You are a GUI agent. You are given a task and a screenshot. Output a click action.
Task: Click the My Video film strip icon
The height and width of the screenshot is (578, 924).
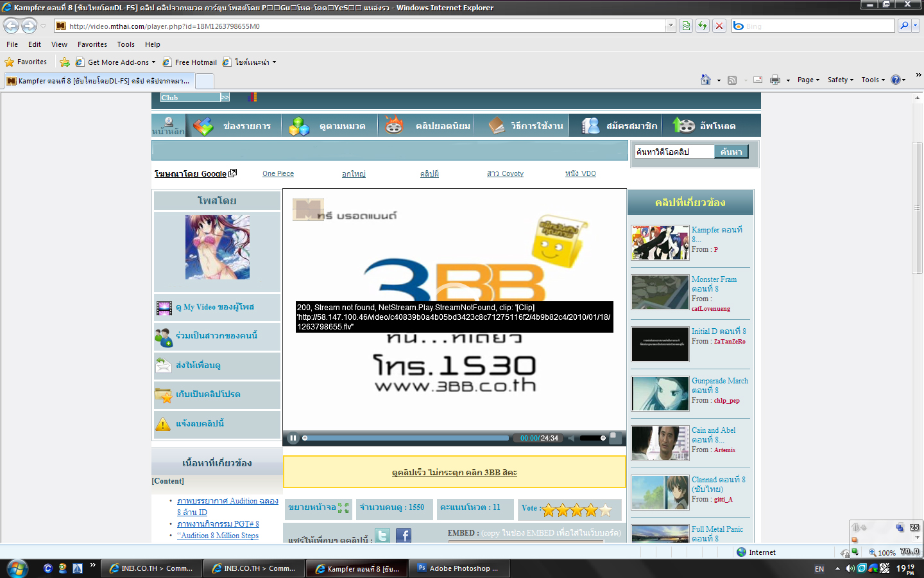164,308
